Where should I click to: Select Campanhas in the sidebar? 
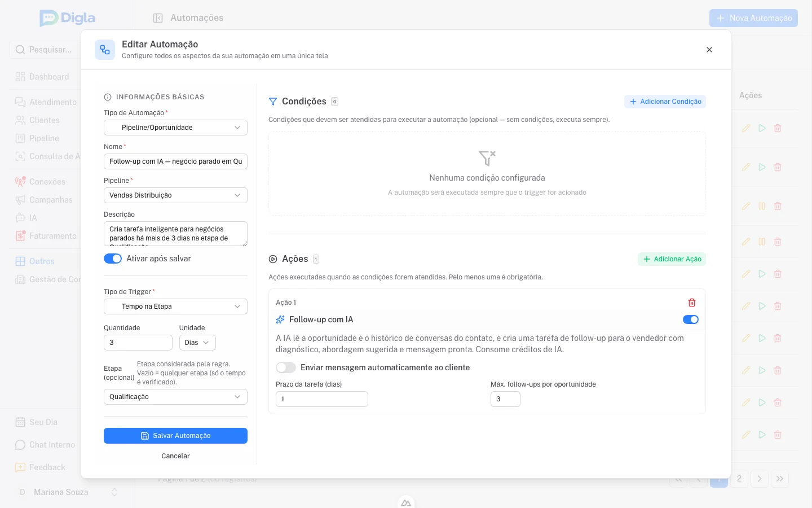(44, 200)
